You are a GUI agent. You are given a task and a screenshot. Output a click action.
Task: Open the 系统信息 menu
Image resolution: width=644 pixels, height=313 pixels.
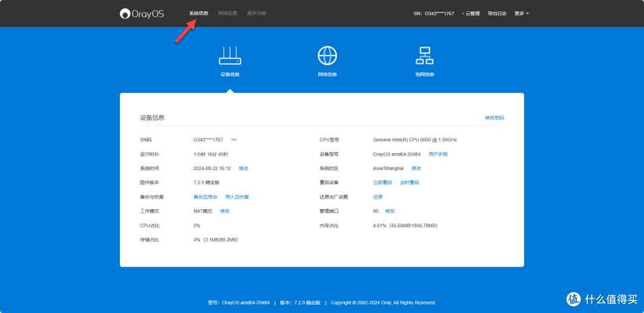pyautogui.click(x=199, y=13)
